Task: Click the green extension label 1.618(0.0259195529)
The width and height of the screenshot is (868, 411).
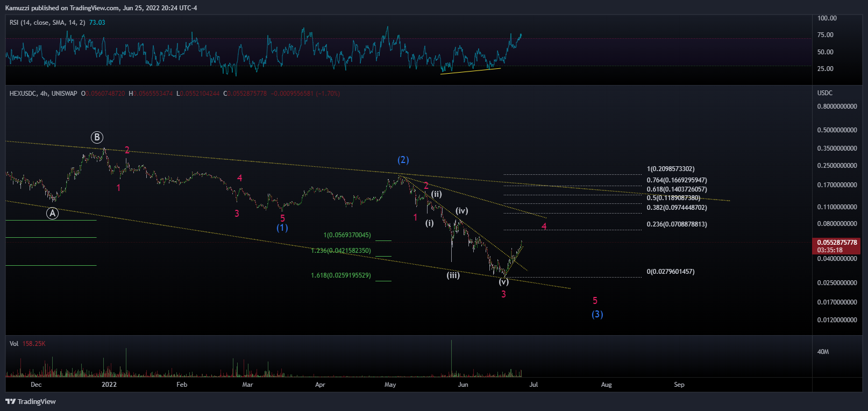Action: point(341,275)
